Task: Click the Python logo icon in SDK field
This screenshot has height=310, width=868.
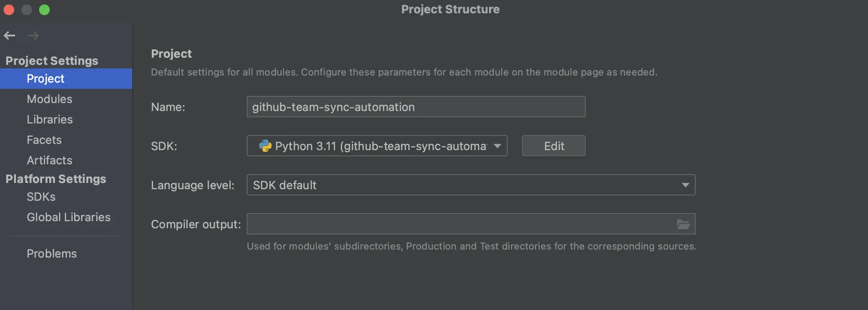Action: 265,146
